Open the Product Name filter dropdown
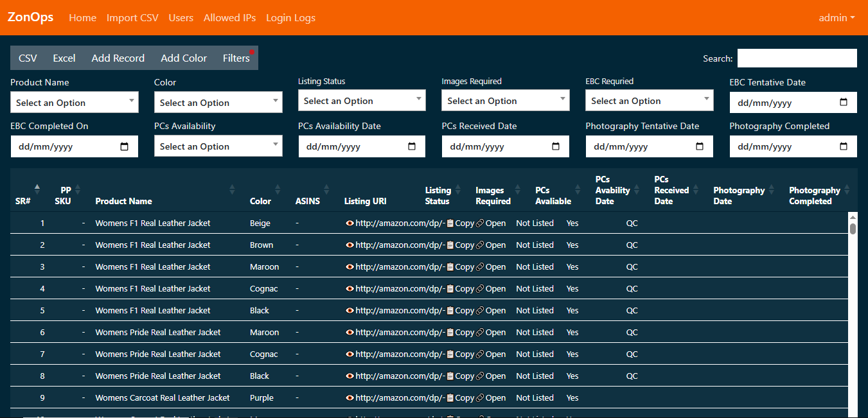Image resolution: width=868 pixels, height=418 pixels. pyautogui.click(x=75, y=103)
